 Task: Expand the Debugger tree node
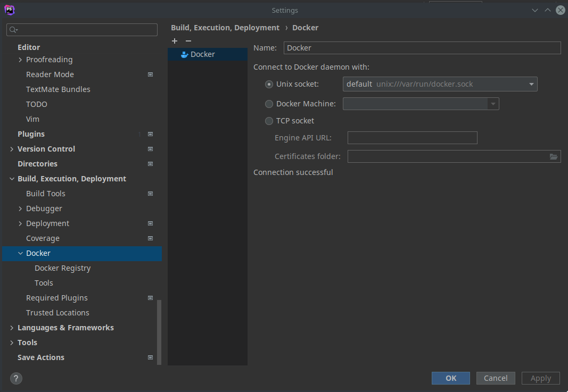pyautogui.click(x=20, y=208)
